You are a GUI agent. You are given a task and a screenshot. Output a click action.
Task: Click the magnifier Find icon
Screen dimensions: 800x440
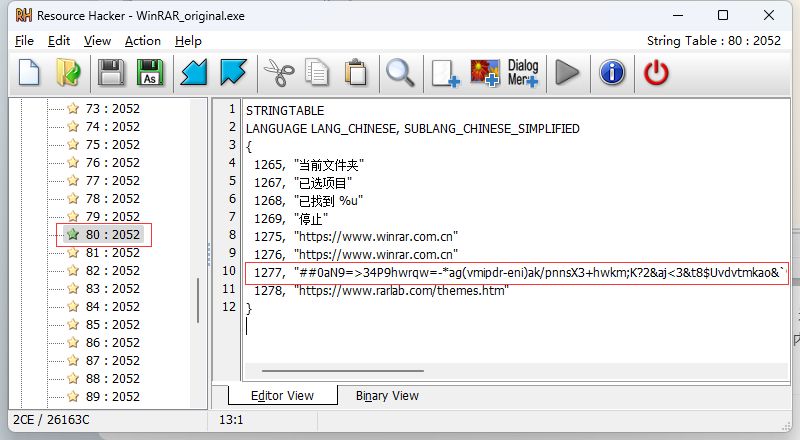pos(400,73)
